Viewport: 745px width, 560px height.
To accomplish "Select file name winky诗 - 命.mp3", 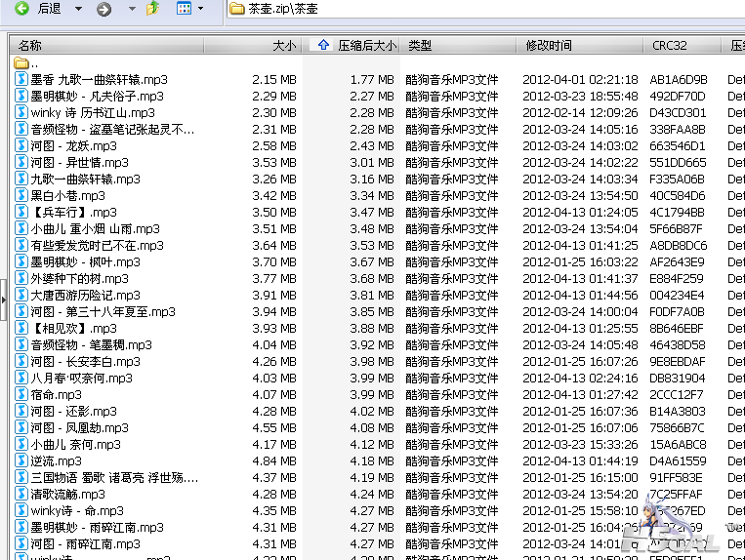I will click(77, 511).
